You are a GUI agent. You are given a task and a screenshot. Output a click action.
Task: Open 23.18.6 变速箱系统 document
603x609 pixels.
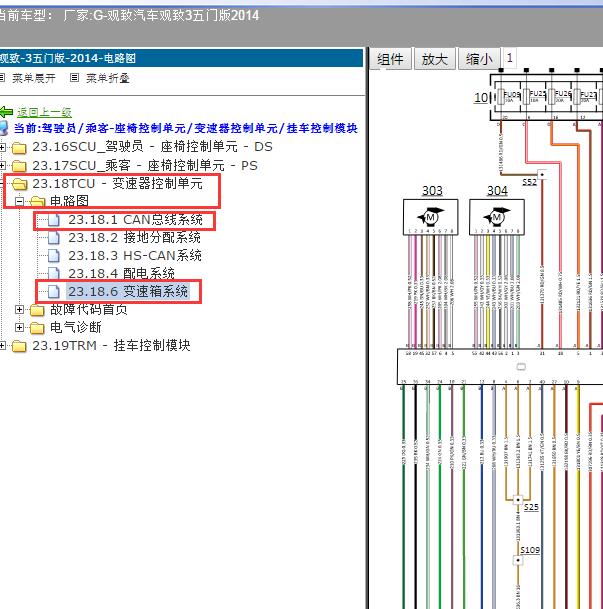[x=128, y=291]
